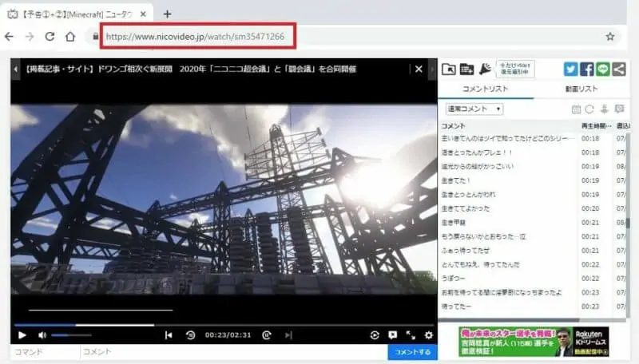The image size is (639, 364).
Task: Reload the comment list
Action: pos(589,109)
